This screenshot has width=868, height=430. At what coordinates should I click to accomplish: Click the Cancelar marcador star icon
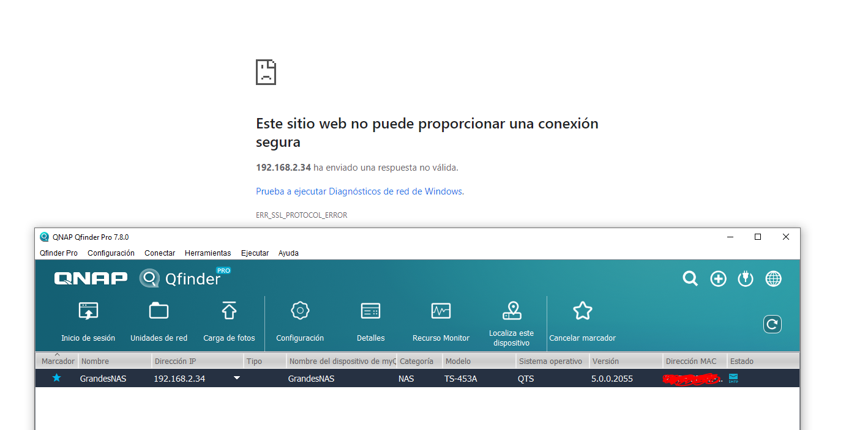pos(582,311)
